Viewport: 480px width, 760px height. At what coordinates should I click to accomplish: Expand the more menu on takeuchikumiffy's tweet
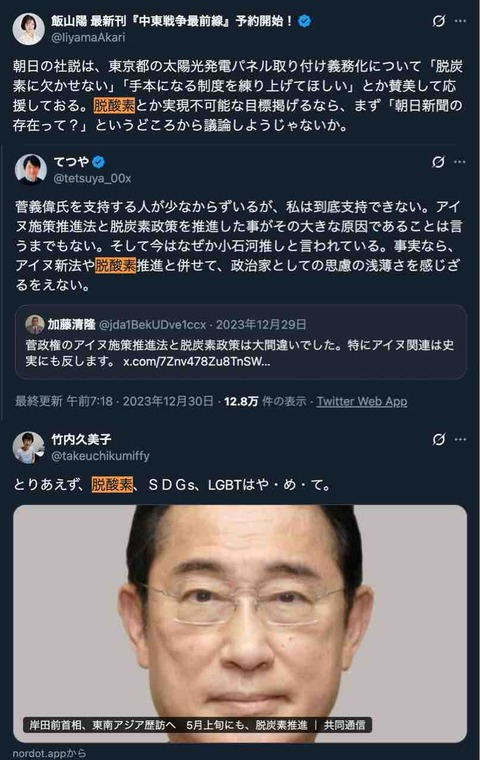click(460, 440)
